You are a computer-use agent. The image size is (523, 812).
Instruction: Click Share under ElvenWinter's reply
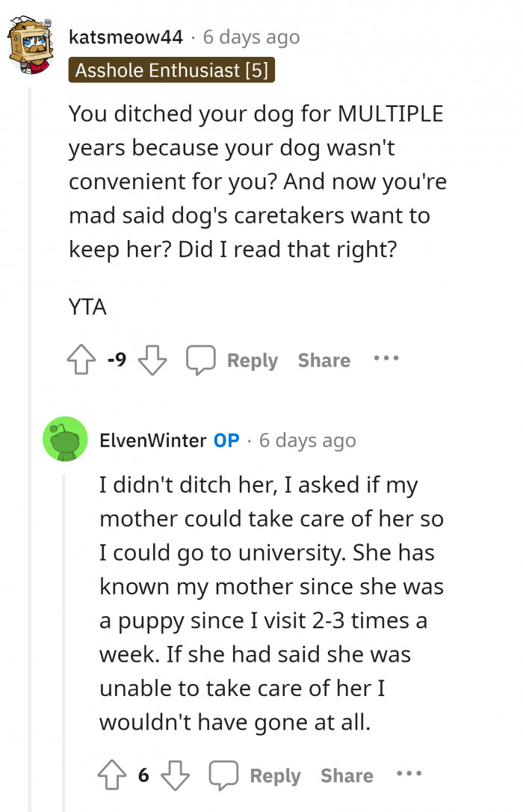click(346, 775)
